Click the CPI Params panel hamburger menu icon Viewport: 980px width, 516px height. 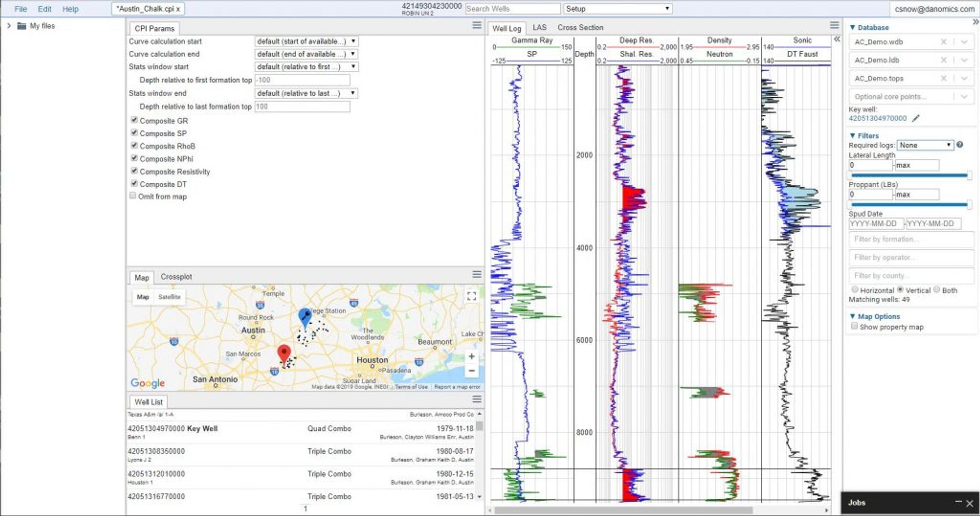[x=477, y=25]
